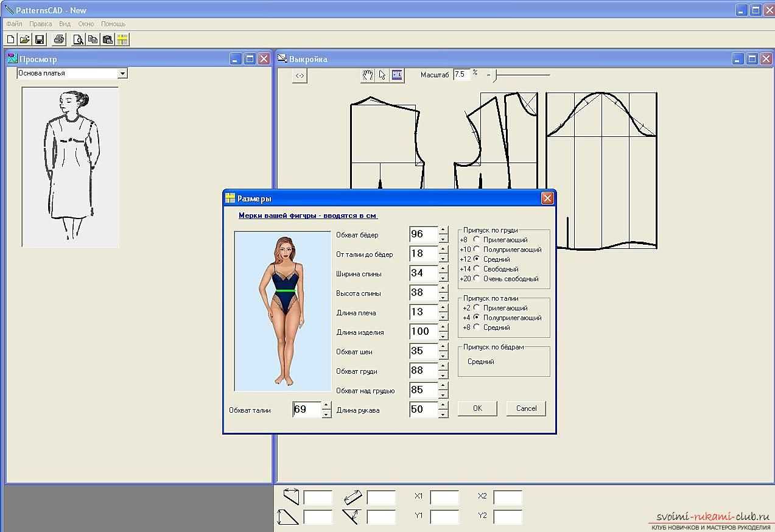775x532 pixels.
Task: Click the fit-width arrows button in Выкройка
Action: pos(300,75)
